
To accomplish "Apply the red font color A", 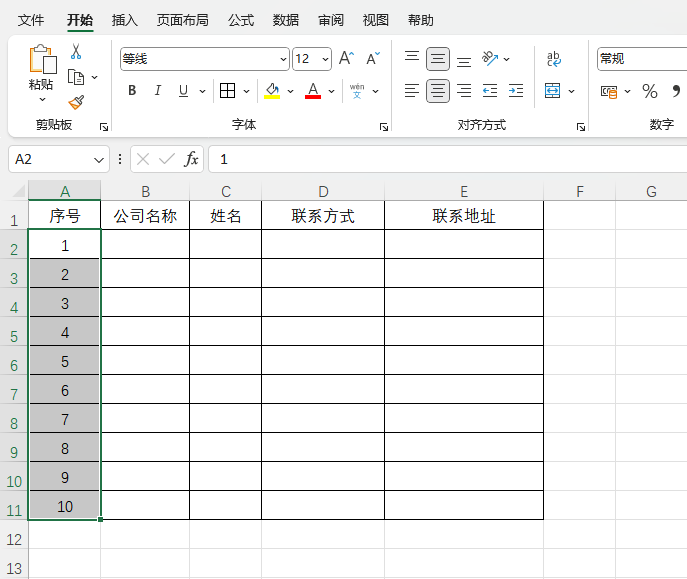I will pyautogui.click(x=313, y=91).
